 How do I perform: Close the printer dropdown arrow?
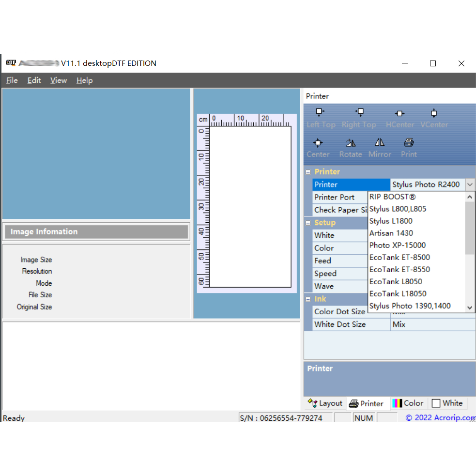pyautogui.click(x=470, y=184)
